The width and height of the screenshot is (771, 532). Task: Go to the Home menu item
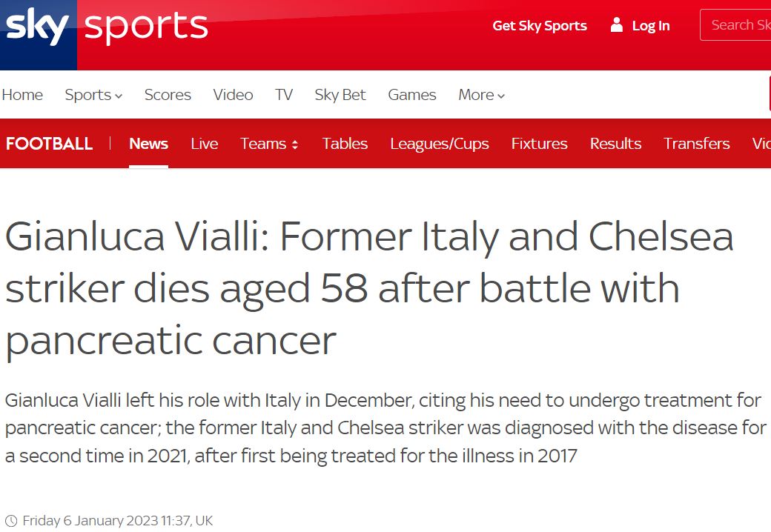click(22, 95)
